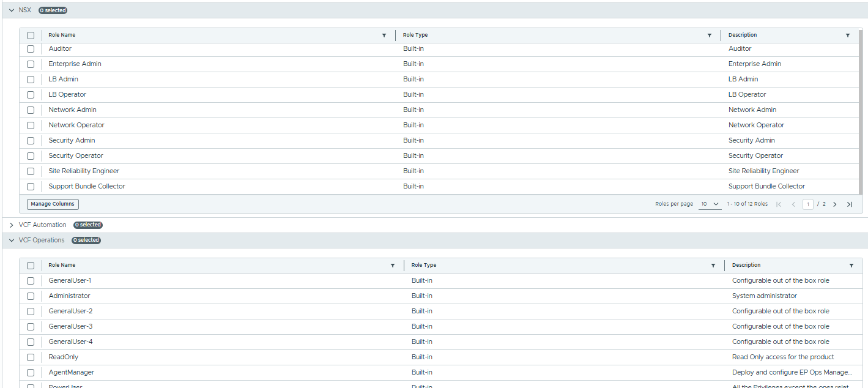Viewport: 868px width, 388px height.
Task: Click the ReadOnly role name
Action: [64, 357]
